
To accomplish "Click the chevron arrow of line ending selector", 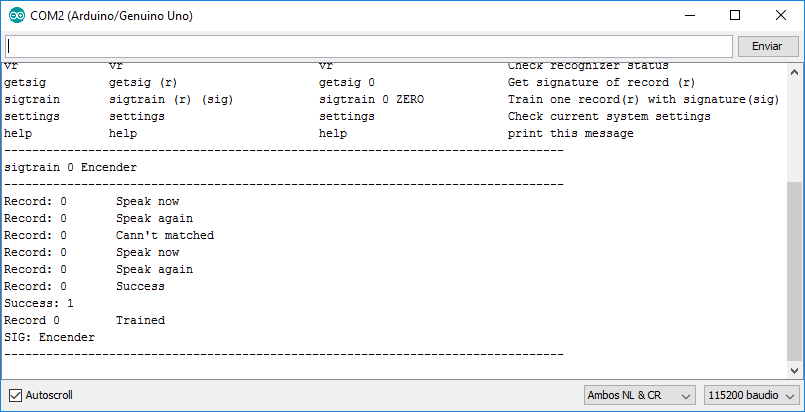I will tap(685, 396).
